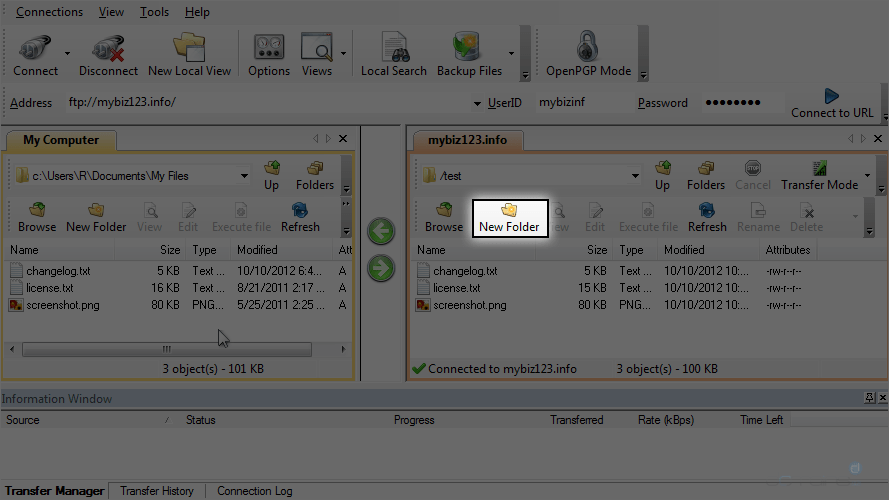Expand the remote /test path dropdown
The height and width of the screenshot is (500, 889).
click(634, 176)
